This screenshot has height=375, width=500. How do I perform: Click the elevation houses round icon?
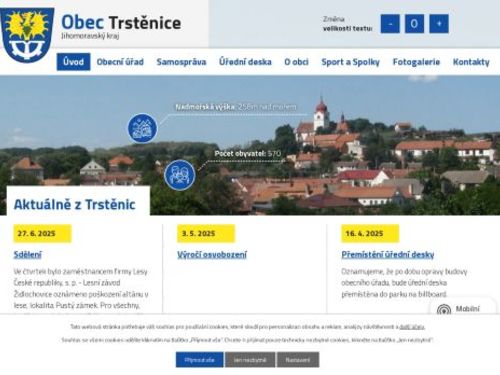point(143,128)
